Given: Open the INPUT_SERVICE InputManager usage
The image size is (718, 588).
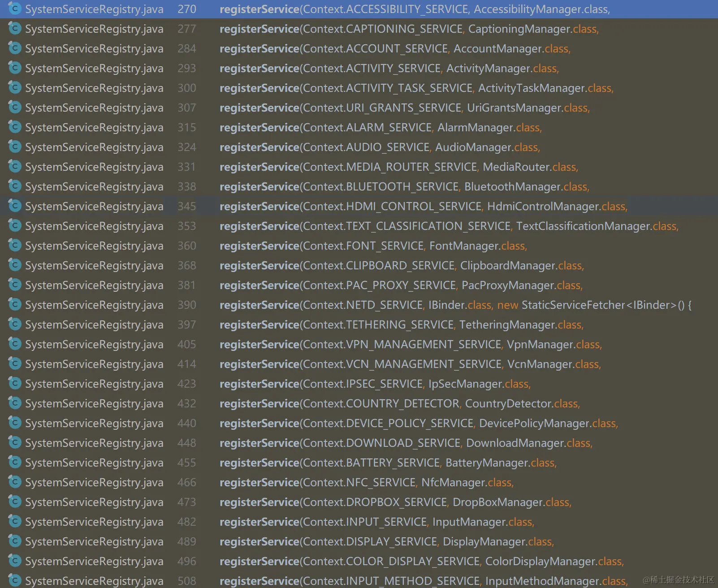Looking at the screenshot, I should (x=377, y=522).
